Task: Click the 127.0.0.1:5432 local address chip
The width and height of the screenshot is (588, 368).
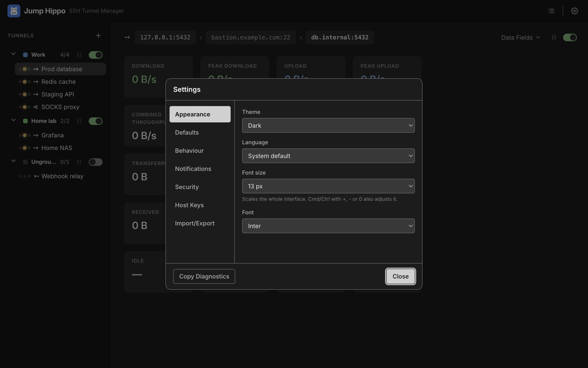Action: click(165, 37)
